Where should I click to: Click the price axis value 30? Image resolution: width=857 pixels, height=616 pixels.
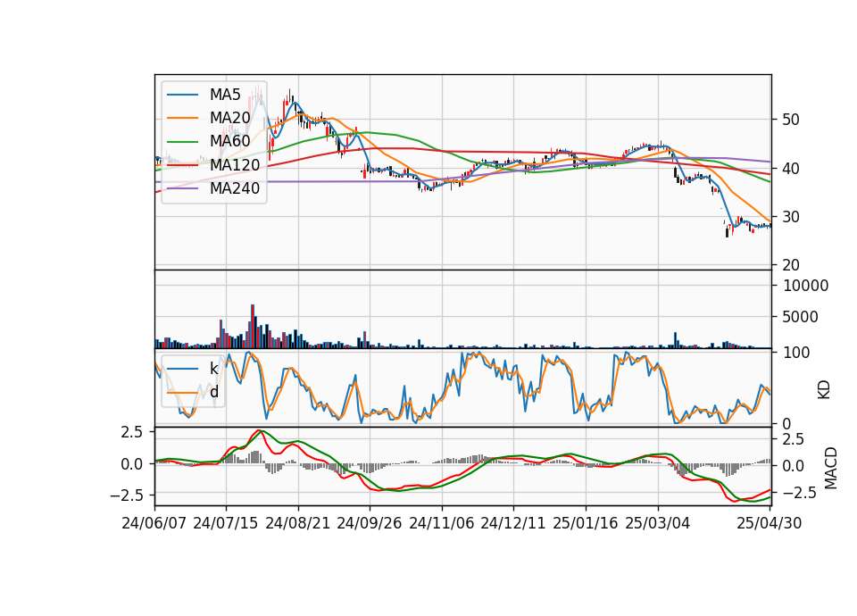tap(790, 217)
